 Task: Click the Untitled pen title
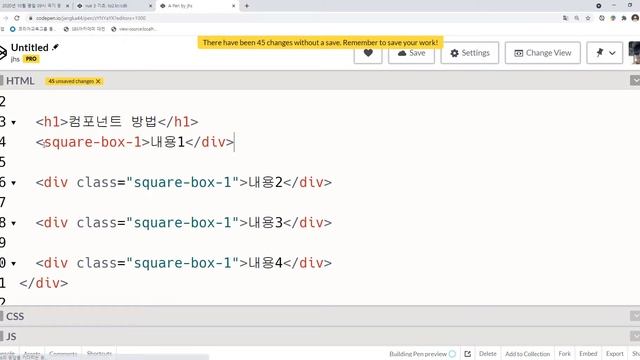click(30, 47)
